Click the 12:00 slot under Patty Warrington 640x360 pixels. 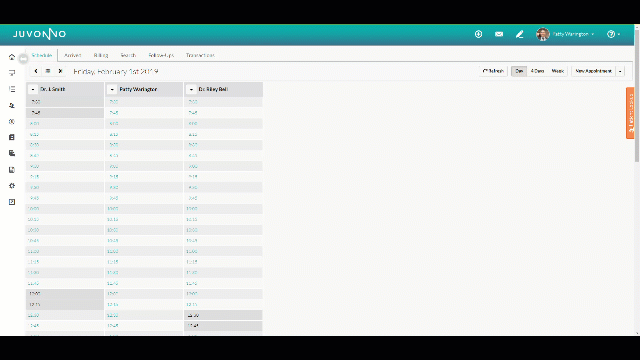click(144, 293)
